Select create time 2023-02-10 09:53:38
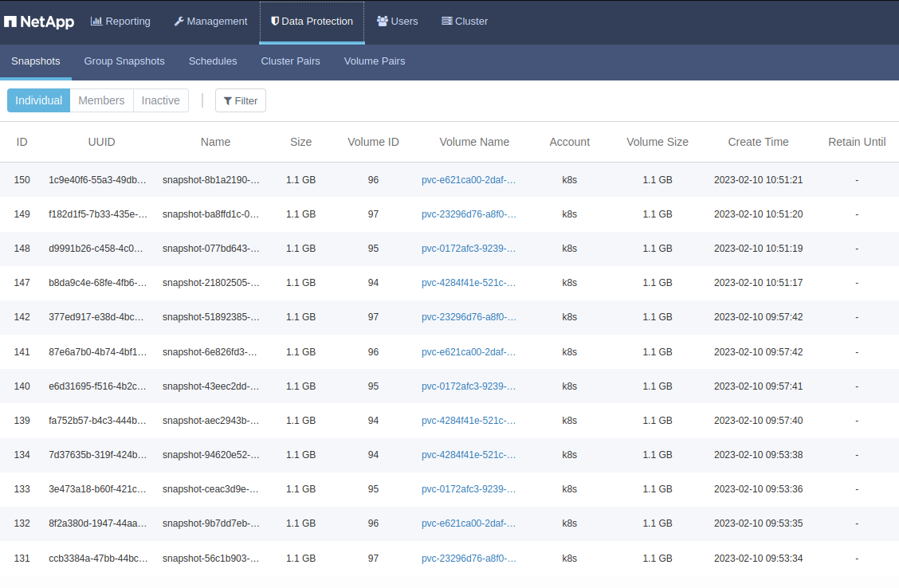The height and width of the screenshot is (588, 899). click(758, 455)
